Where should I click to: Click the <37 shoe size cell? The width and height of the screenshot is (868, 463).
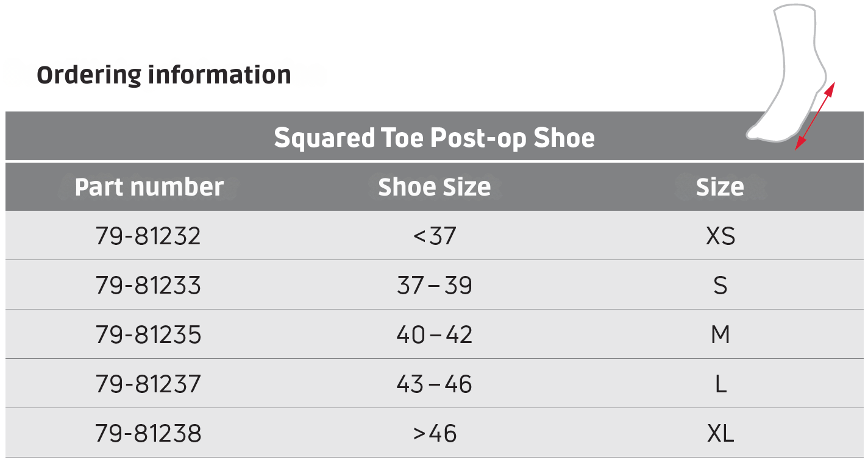(x=434, y=236)
